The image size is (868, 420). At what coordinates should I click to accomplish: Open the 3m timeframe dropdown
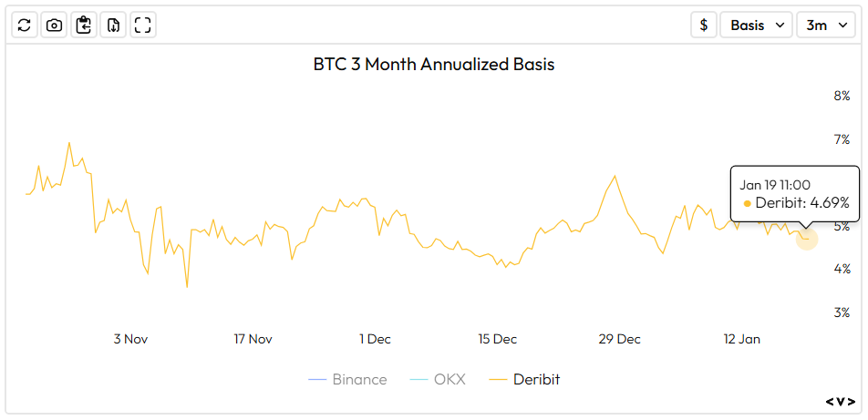click(825, 25)
